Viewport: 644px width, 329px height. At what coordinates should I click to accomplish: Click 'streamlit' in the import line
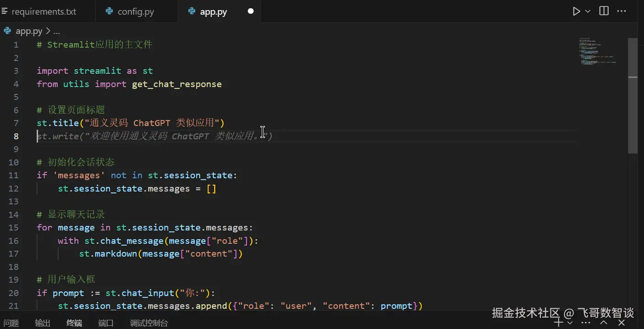(98, 71)
